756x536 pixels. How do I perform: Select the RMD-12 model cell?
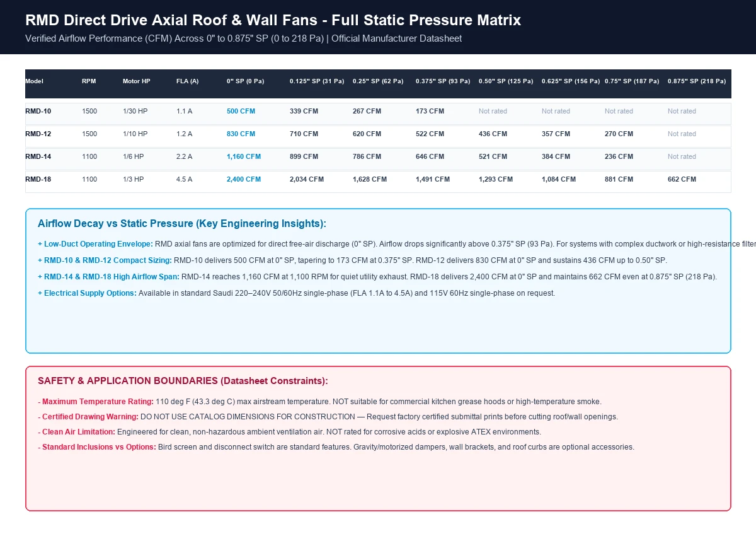pos(38,134)
